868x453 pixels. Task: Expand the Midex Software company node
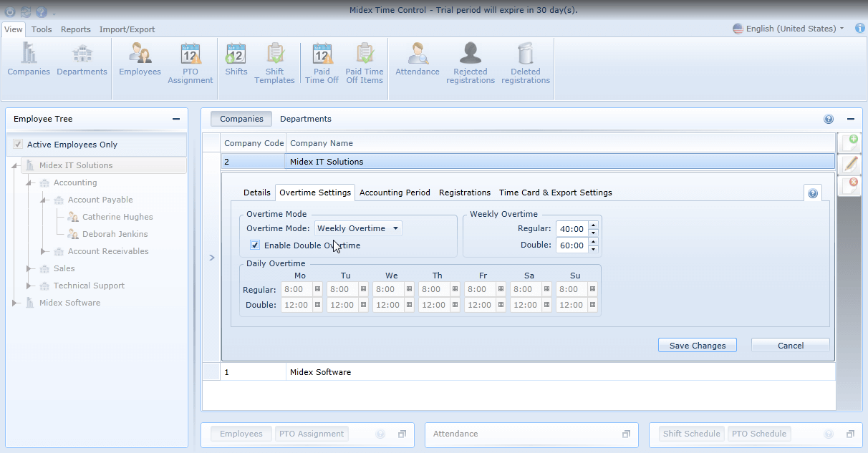14,303
